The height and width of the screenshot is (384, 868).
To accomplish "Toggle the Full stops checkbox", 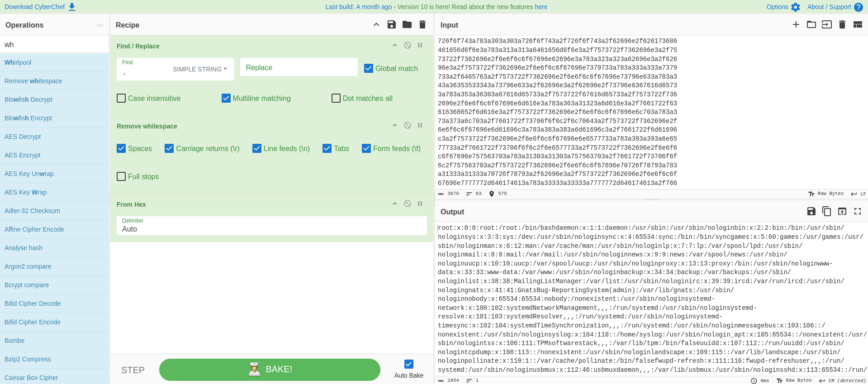I will (x=121, y=176).
